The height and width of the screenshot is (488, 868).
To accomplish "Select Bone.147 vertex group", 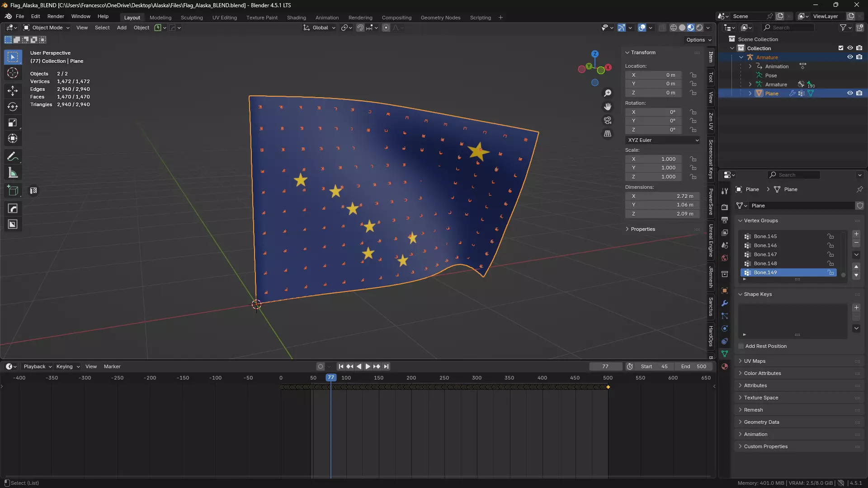I will (789, 254).
